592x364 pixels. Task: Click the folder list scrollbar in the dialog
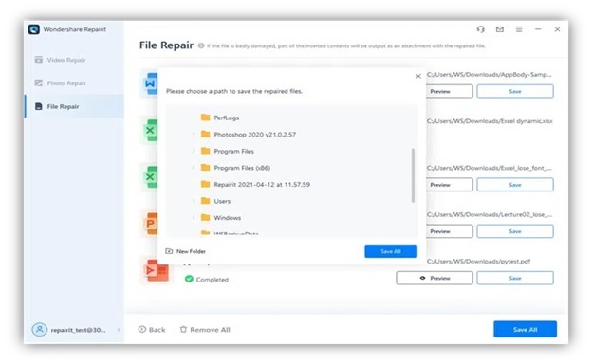413,175
